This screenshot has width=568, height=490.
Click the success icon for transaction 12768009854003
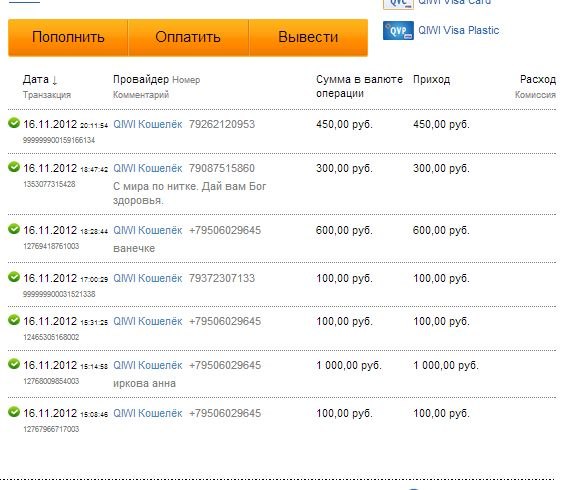point(14,364)
